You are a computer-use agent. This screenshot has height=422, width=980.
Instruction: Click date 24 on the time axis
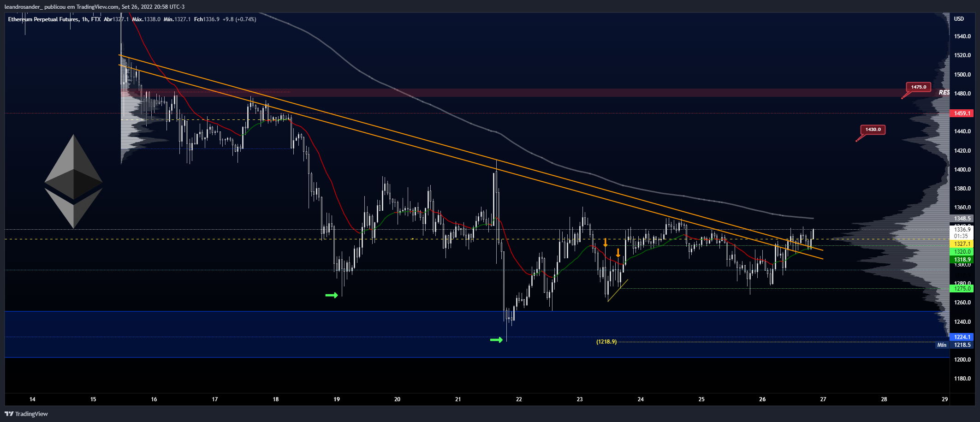pyautogui.click(x=641, y=399)
